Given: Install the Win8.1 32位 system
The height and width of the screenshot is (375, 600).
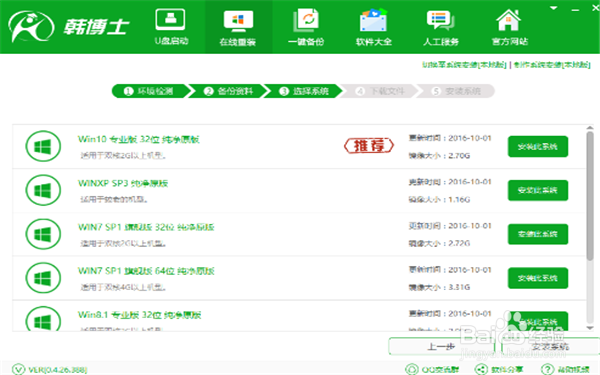Looking at the screenshot, I should (538, 321).
